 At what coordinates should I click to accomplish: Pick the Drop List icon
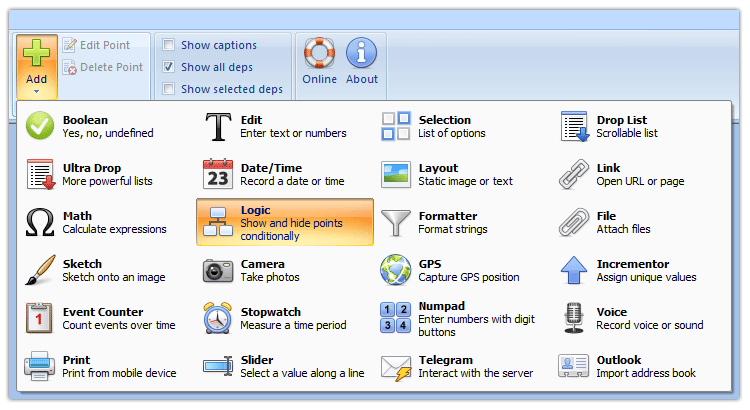click(574, 126)
